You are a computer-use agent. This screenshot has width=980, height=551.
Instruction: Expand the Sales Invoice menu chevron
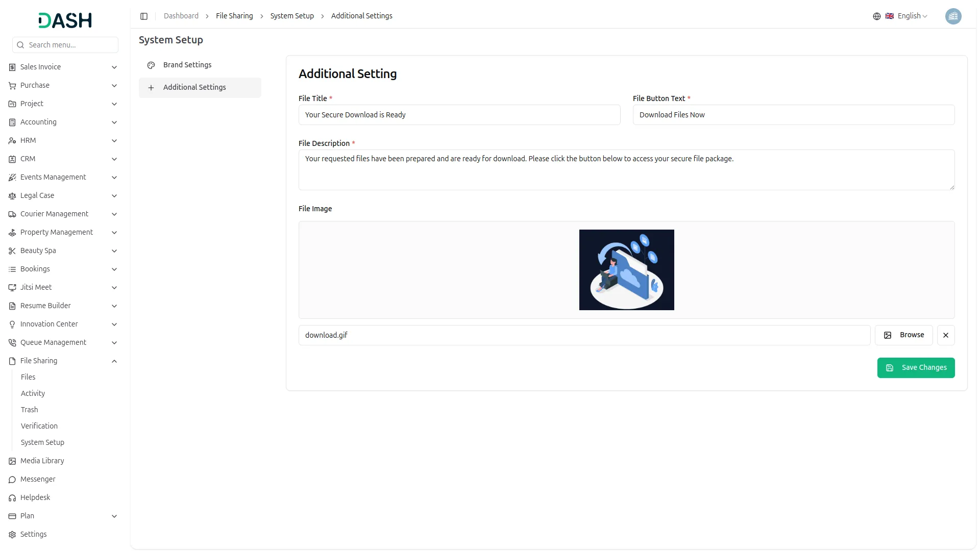click(114, 67)
